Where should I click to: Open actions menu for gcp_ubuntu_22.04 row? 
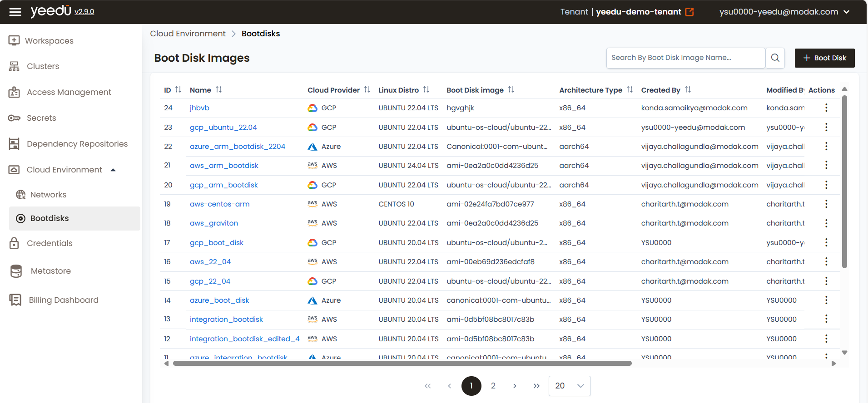tap(826, 127)
